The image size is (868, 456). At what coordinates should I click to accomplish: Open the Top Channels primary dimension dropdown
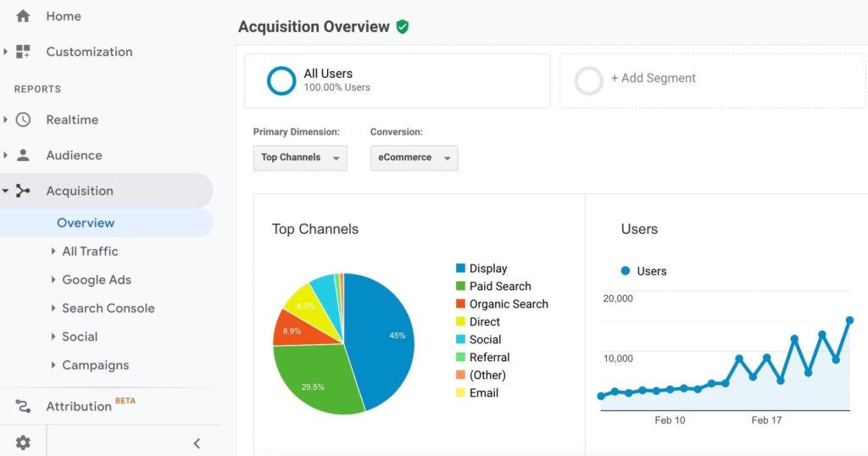pyautogui.click(x=300, y=158)
